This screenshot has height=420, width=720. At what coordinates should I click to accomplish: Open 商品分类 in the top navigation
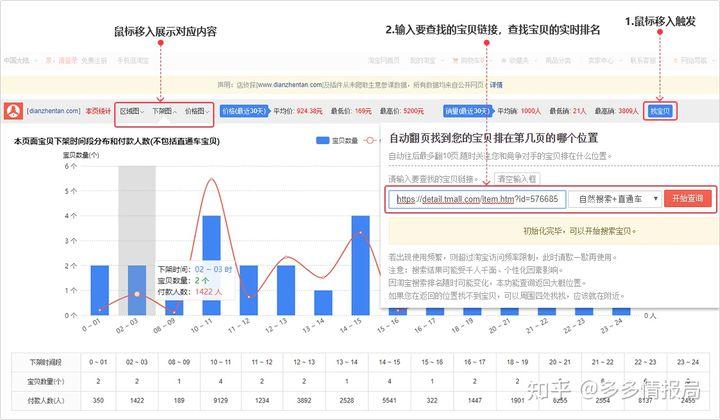coord(558,60)
